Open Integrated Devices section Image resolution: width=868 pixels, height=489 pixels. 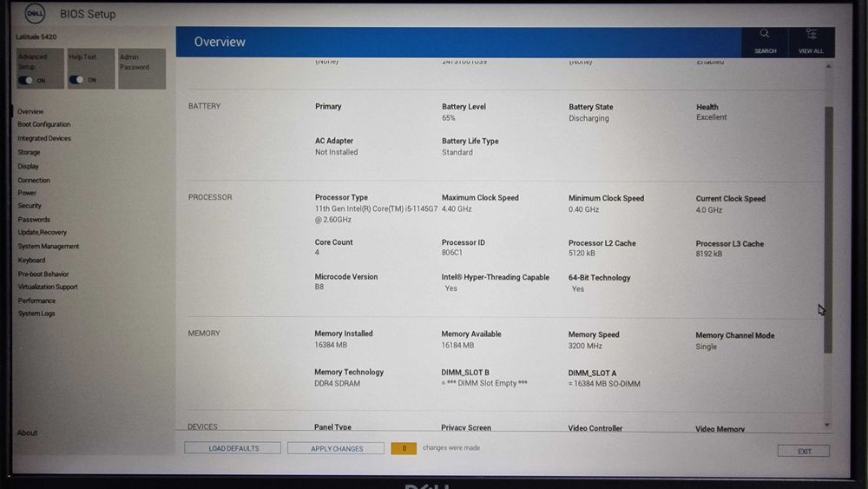[44, 138]
